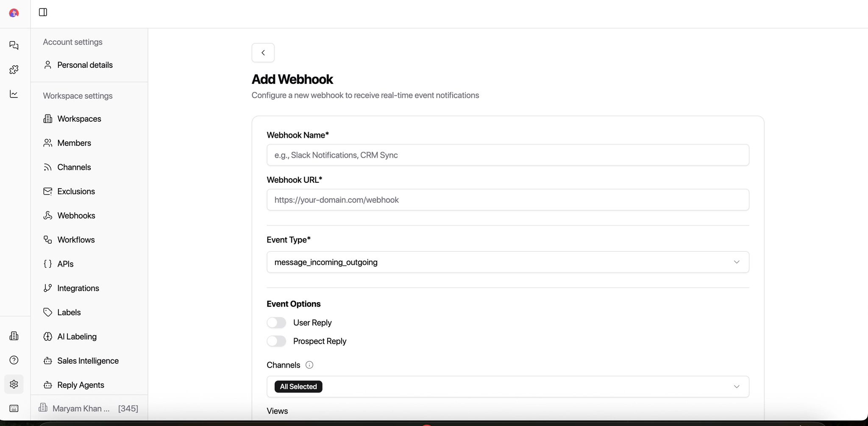The height and width of the screenshot is (426, 868).
Task: Open the analytics chart icon in the sidebar
Action: point(14,94)
